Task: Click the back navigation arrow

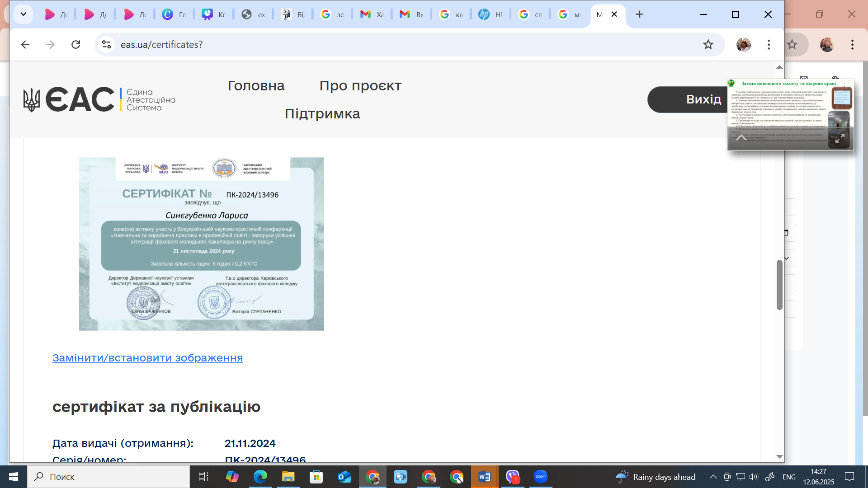Action: tap(25, 44)
